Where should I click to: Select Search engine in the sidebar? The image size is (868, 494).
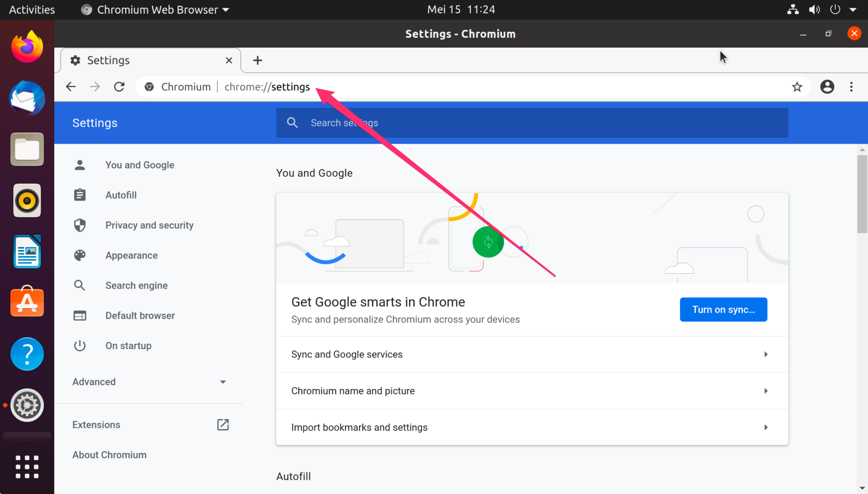click(x=136, y=285)
